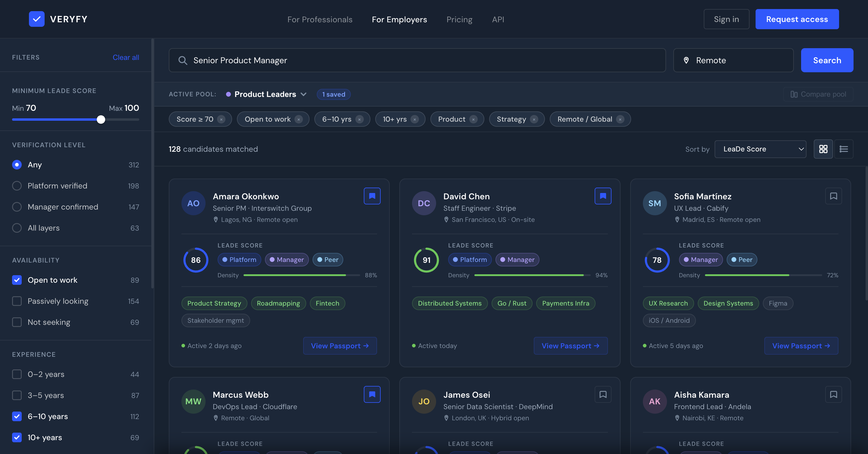The height and width of the screenshot is (454, 868).
Task: Click David Chen's DC avatar
Action: pyautogui.click(x=424, y=203)
